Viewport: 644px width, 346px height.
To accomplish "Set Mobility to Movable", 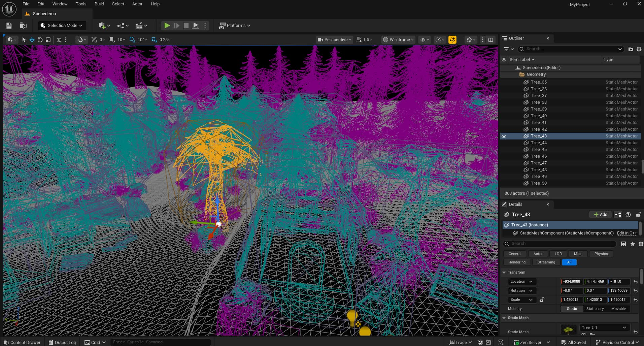I will 618,309.
